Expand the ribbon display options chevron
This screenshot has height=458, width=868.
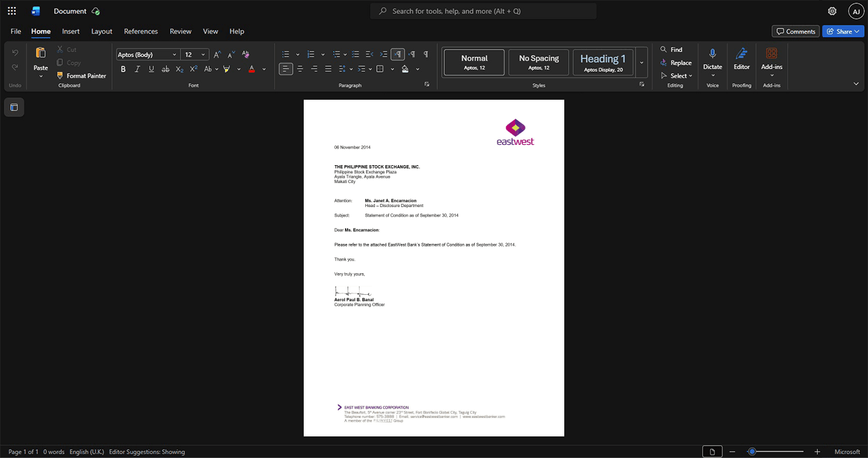(856, 84)
